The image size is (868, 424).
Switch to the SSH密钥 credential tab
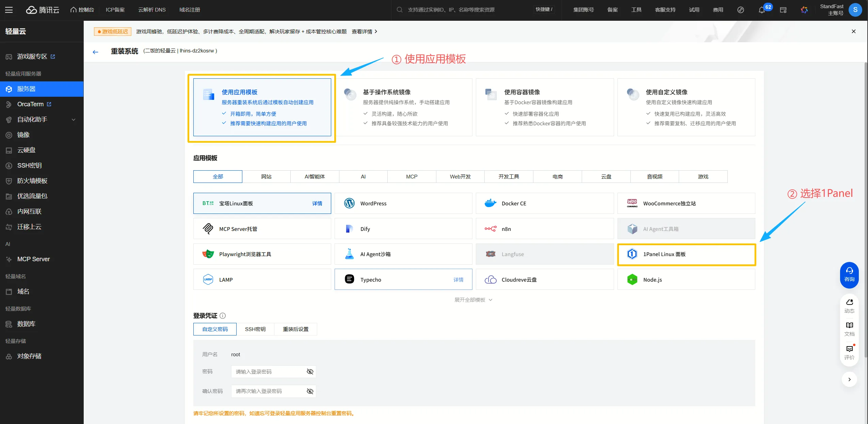pyautogui.click(x=255, y=329)
